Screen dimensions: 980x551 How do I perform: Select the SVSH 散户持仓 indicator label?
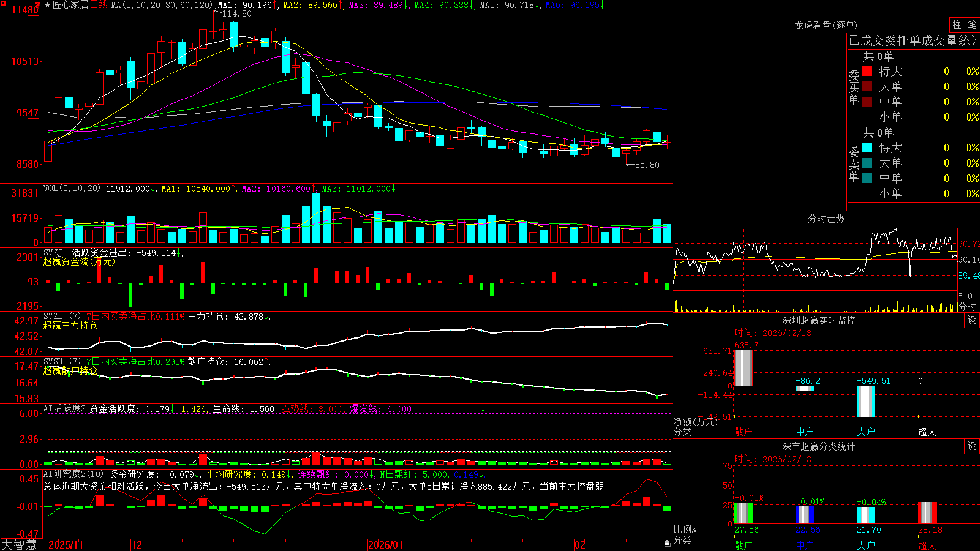pos(53,362)
